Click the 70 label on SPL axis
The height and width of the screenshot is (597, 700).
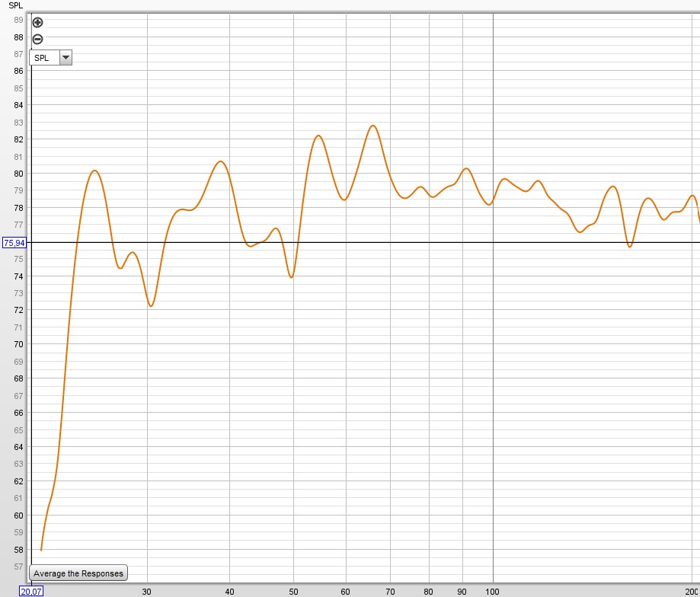click(x=18, y=344)
